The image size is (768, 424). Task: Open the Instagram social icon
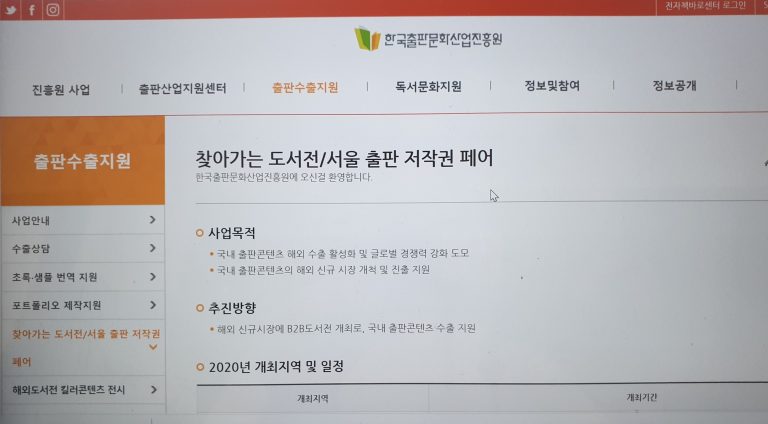click(x=53, y=10)
